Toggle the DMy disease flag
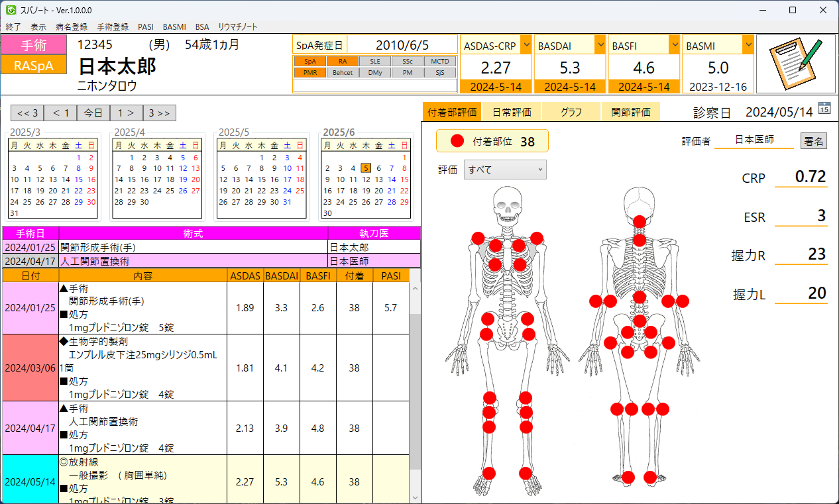The width and height of the screenshot is (839, 504). click(374, 73)
